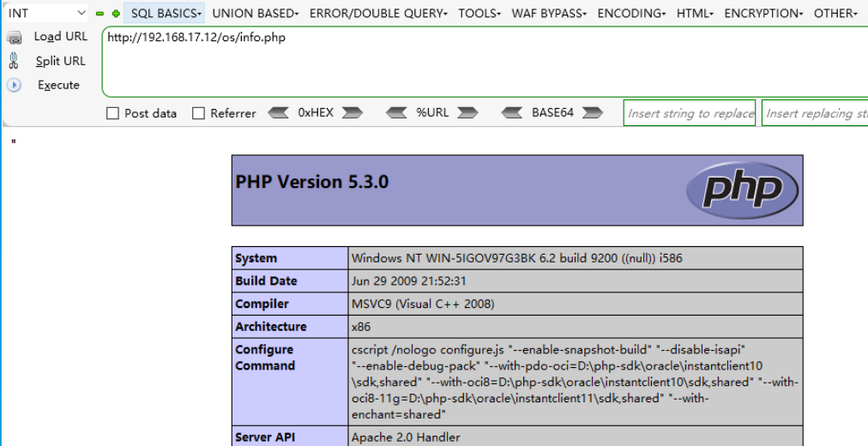Click the Insert string to replace field
The height and width of the screenshot is (446, 868).
tap(690, 113)
